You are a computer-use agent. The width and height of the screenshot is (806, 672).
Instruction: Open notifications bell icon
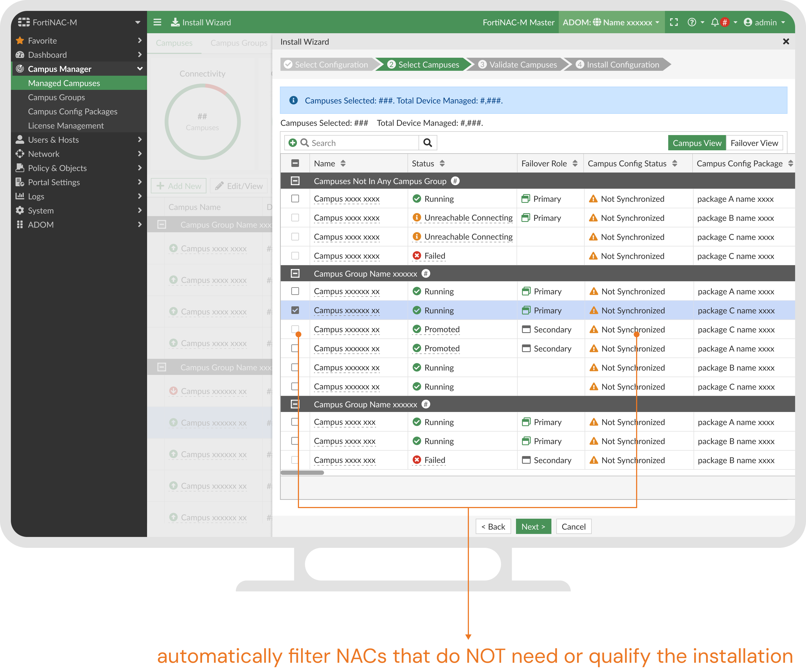[715, 22]
